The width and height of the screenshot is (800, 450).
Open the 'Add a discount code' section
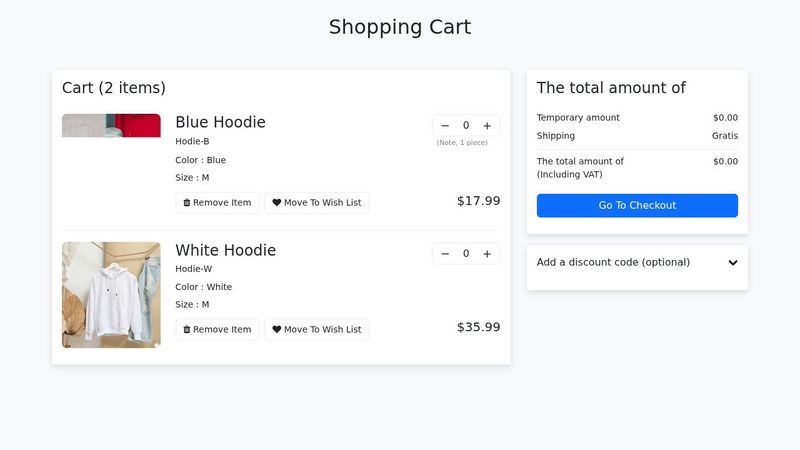click(613, 263)
